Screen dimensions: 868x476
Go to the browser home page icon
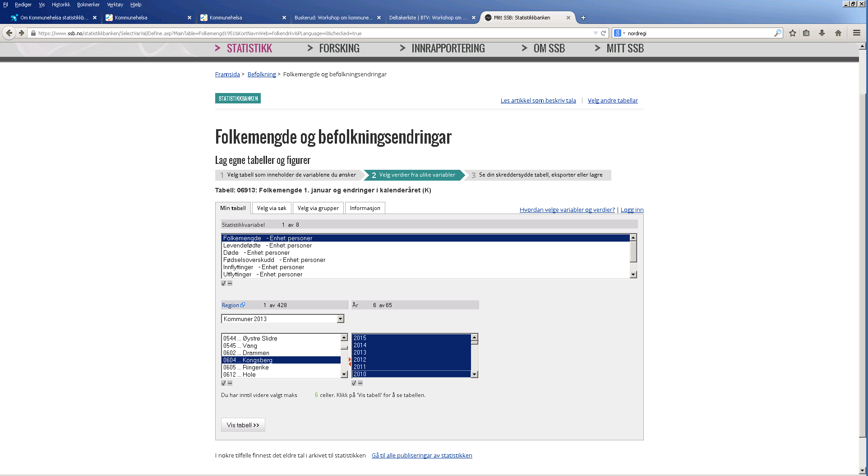click(x=838, y=33)
